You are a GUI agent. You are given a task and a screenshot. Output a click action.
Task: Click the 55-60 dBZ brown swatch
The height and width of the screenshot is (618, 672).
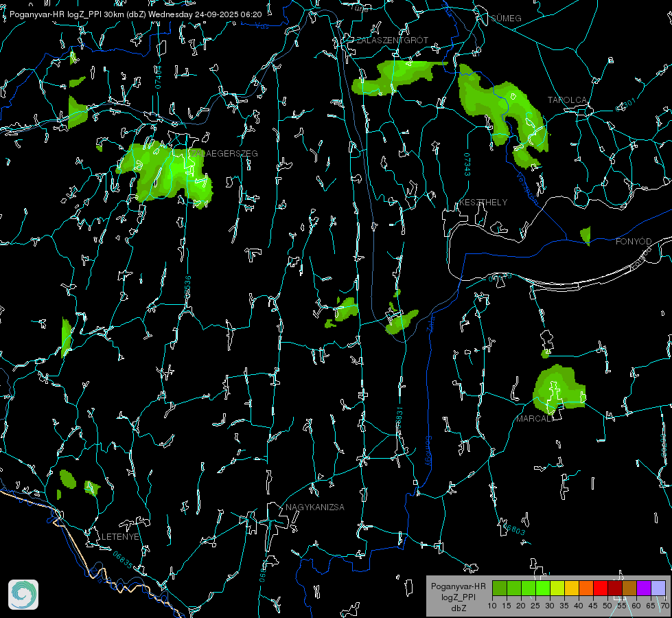pyautogui.click(x=629, y=588)
